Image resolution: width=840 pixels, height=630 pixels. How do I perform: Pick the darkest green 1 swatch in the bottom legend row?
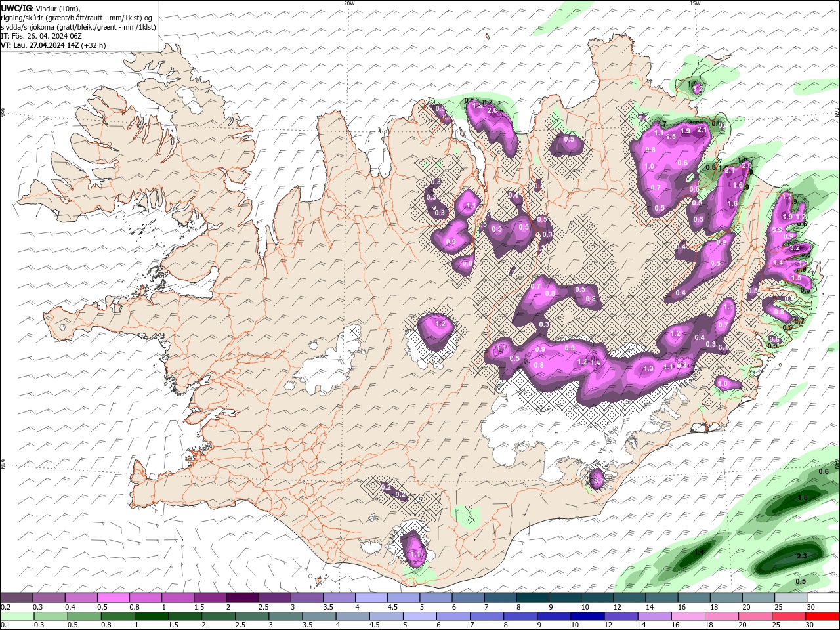click(151, 616)
